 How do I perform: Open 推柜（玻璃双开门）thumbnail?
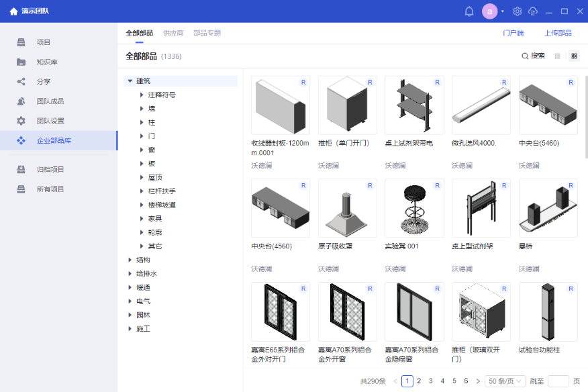[481, 311]
